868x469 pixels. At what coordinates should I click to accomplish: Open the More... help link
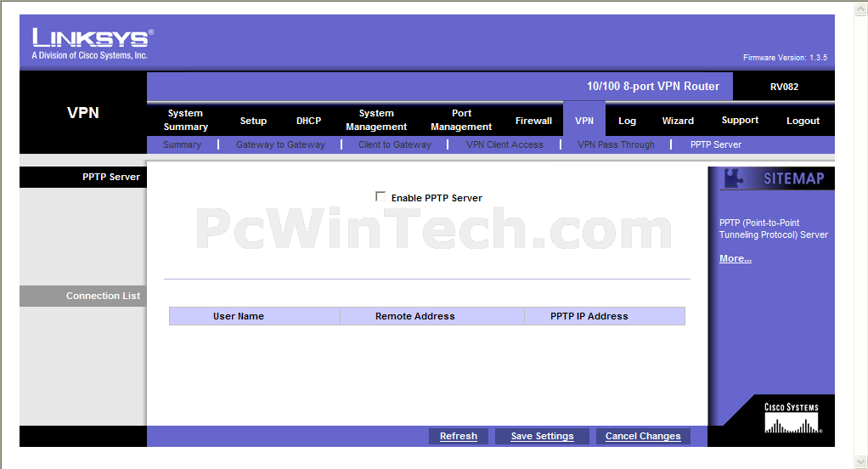pos(736,258)
